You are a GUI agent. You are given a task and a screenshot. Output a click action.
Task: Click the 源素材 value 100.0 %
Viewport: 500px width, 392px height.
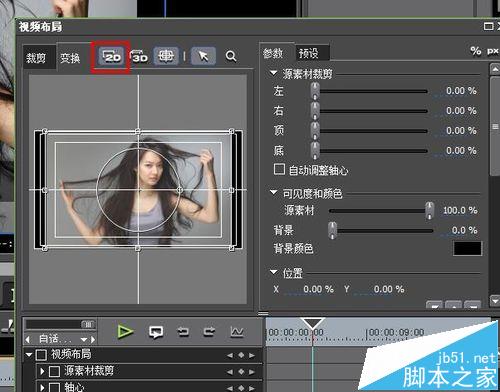pyautogui.click(x=460, y=211)
